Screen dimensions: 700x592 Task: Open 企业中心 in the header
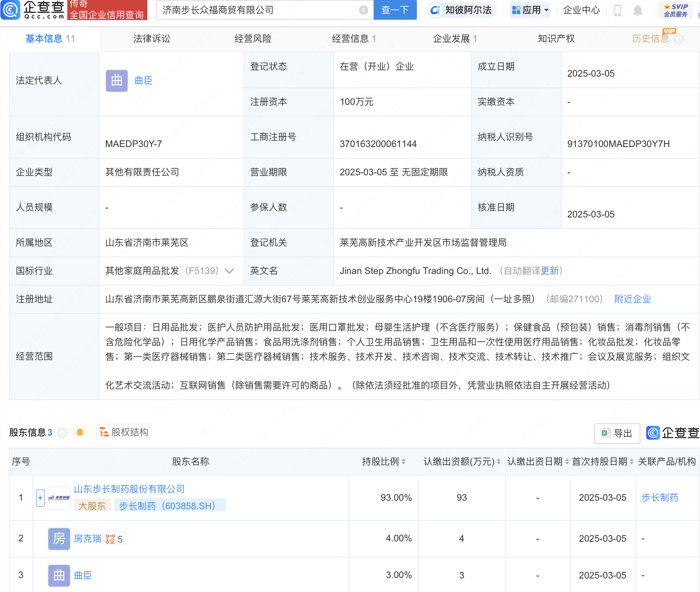[x=581, y=10]
